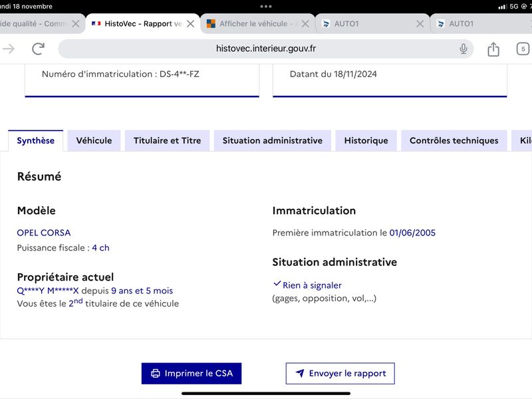Tap the date lundi 18 novembre in status bar

(26, 6)
